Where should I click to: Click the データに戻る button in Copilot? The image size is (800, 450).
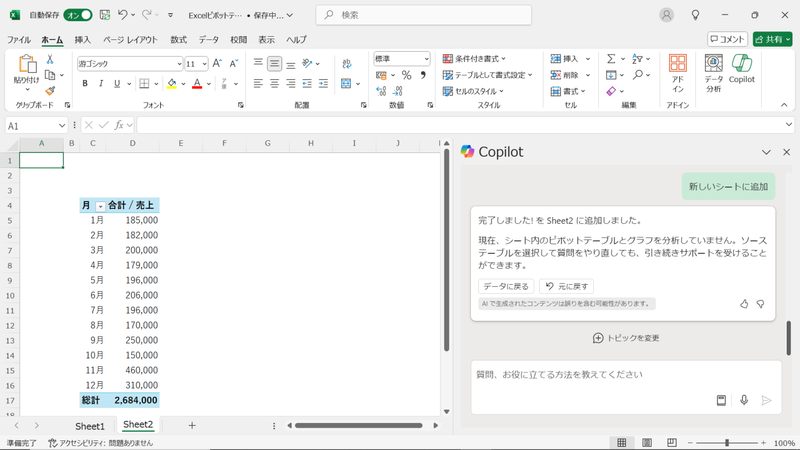point(506,286)
